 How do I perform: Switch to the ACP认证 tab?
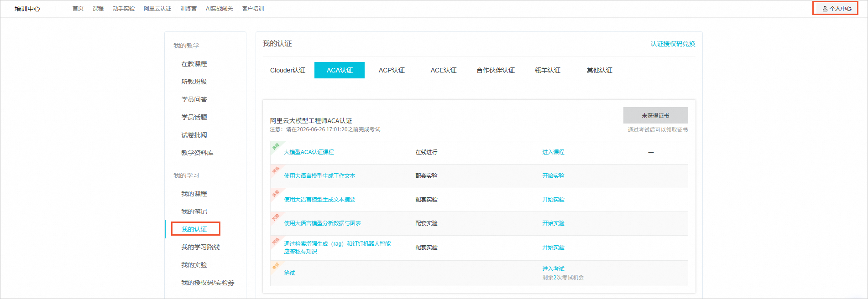tap(392, 70)
